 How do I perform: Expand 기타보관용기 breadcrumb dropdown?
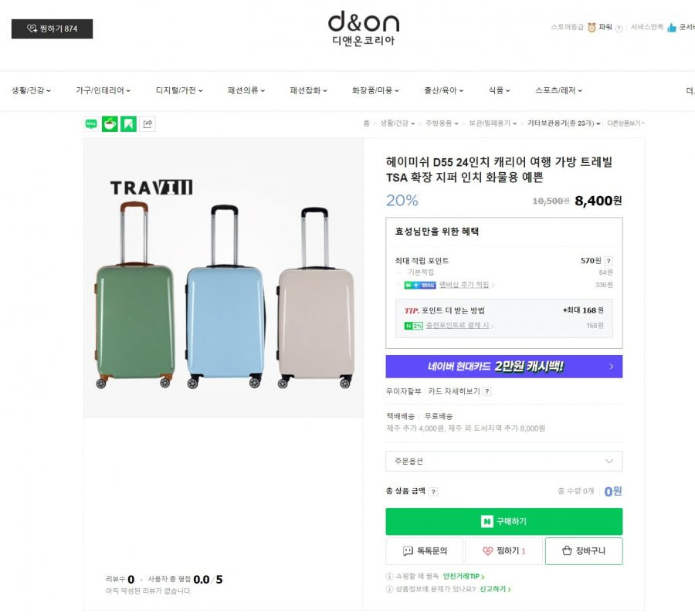pos(564,124)
